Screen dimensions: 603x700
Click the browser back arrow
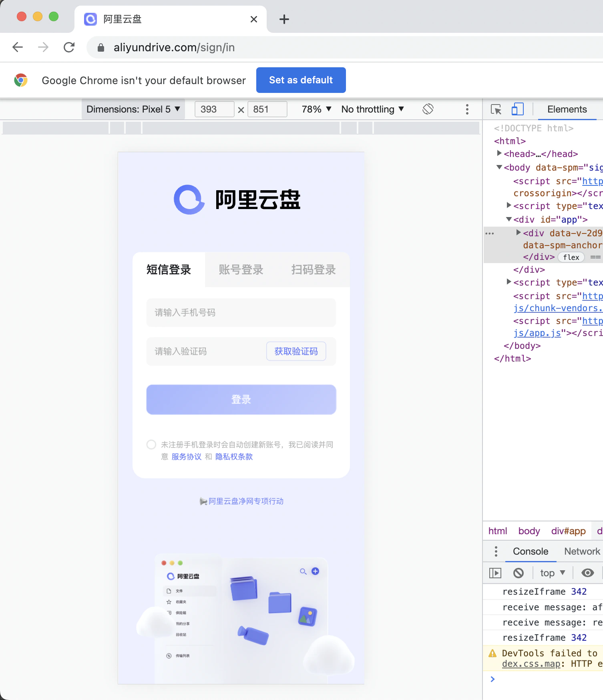(18, 47)
